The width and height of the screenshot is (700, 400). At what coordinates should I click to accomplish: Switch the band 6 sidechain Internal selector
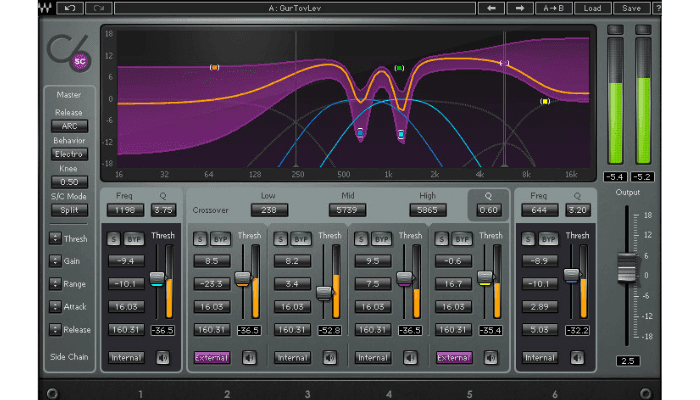point(540,358)
